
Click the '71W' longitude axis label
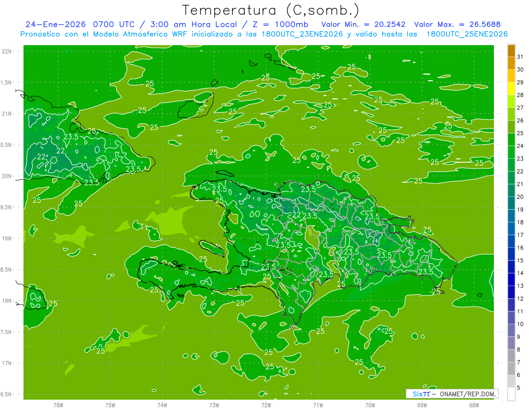(318, 405)
